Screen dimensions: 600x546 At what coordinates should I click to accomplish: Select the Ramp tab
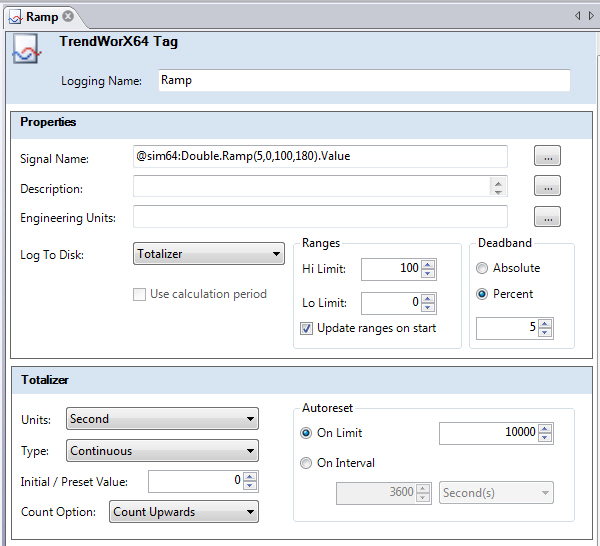(42, 17)
